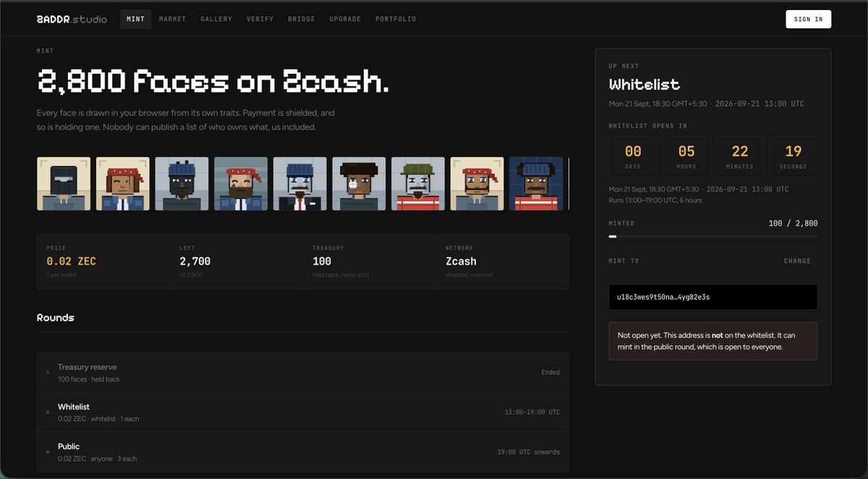Click the mint-to address field
Image resolution: width=868 pixels, height=479 pixels.
pos(713,297)
